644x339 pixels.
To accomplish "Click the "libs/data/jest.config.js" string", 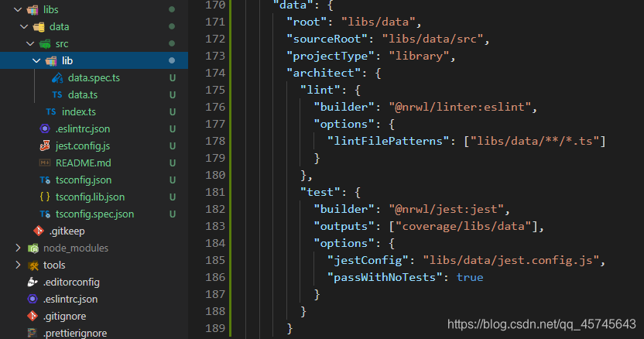I will tap(511, 260).
